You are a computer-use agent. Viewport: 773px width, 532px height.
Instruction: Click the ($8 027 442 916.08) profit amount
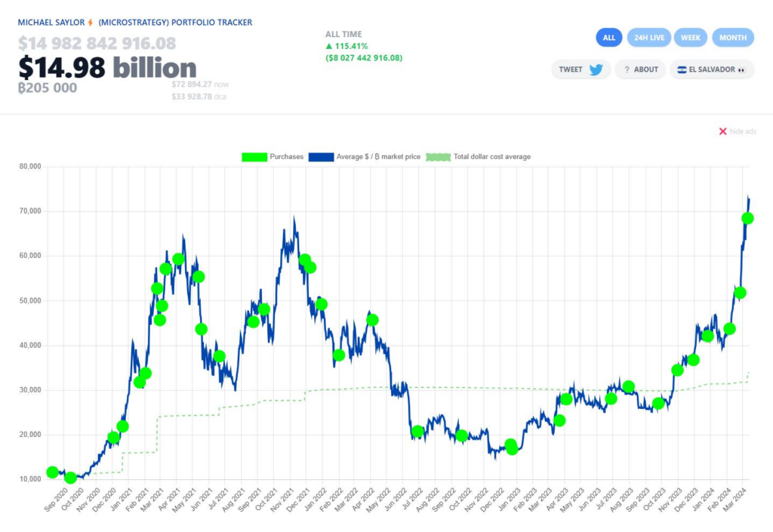[364, 58]
